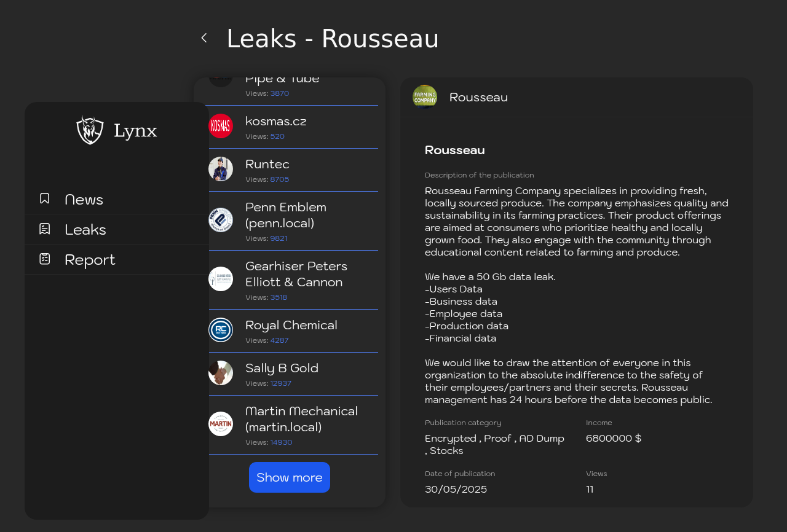Click the view count 3870

click(x=280, y=93)
